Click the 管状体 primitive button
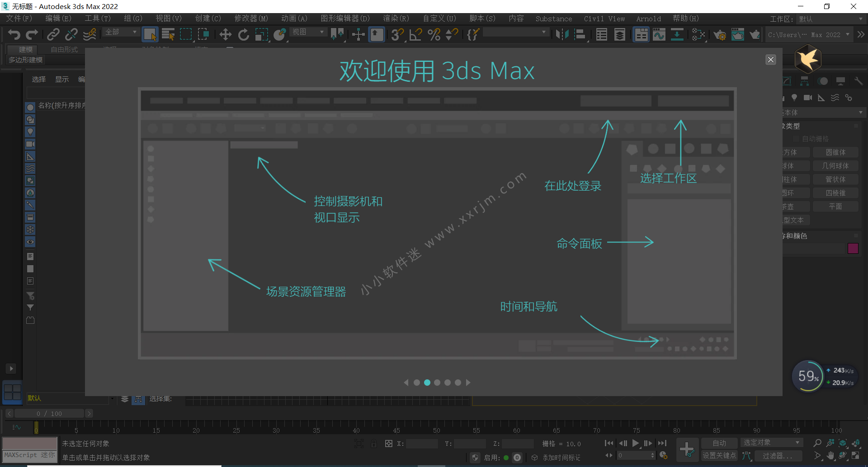The image size is (868, 467). 835,179
